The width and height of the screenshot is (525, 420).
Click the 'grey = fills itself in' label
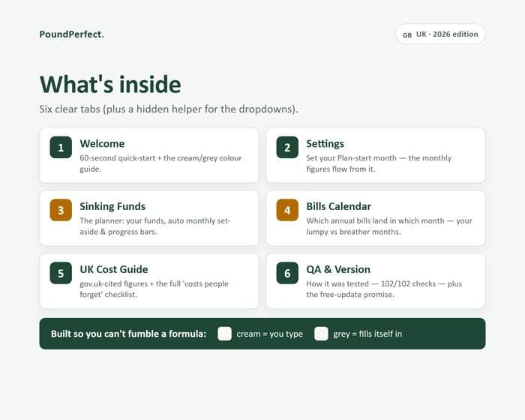click(x=367, y=334)
